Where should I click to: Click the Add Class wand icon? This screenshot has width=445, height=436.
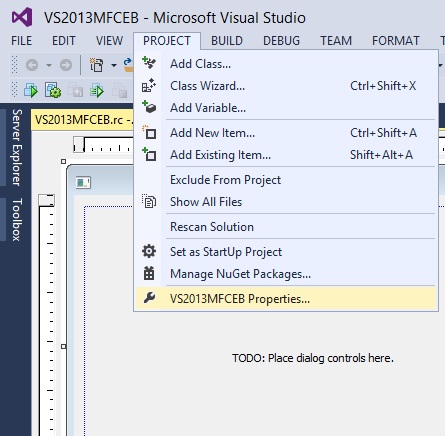tap(149, 63)
